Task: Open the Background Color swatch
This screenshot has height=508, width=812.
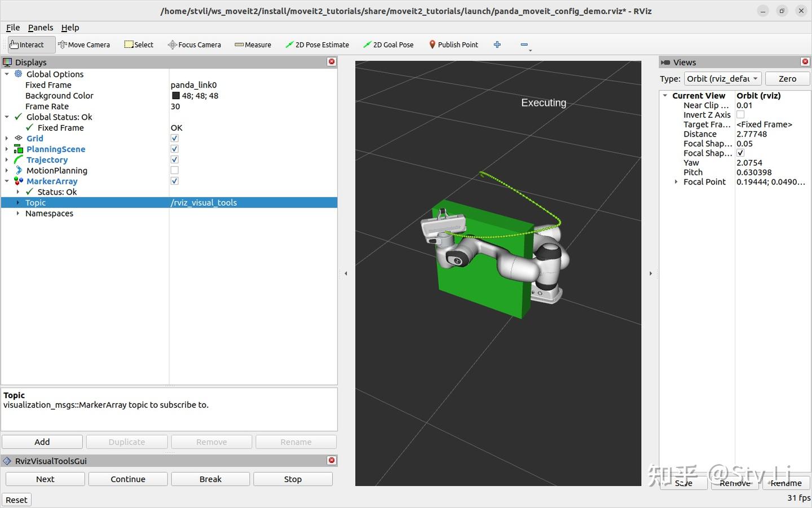Action: [x=176, y=95]
